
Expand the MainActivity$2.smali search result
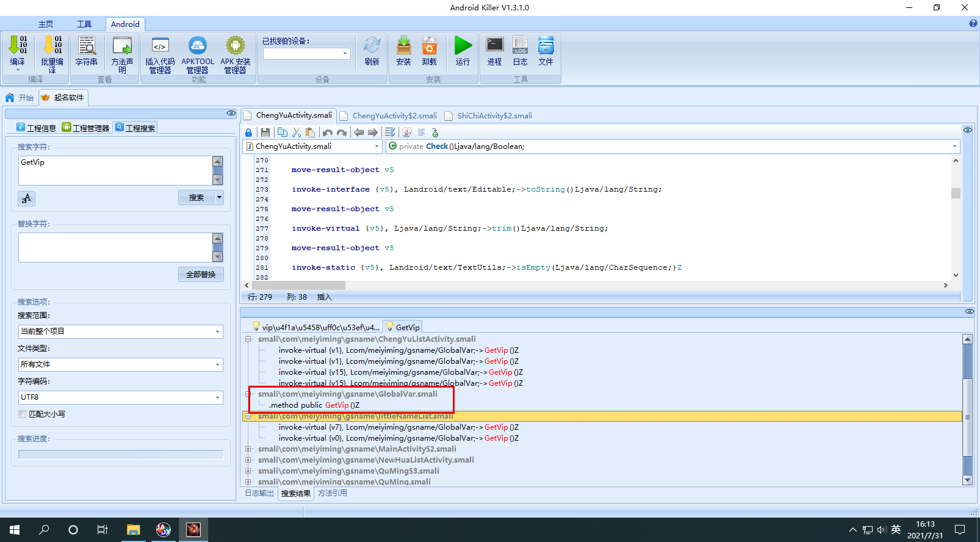click(248, 449)
